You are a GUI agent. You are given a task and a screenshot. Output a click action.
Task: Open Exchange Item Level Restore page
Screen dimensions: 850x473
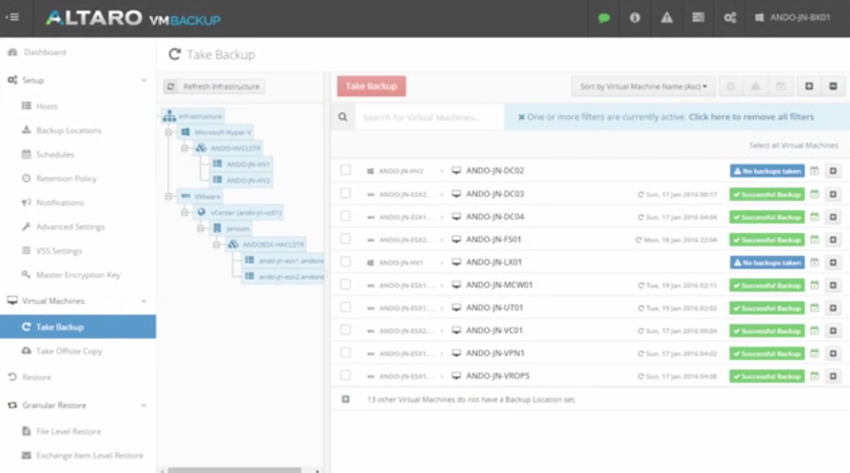tap(89, 456)
